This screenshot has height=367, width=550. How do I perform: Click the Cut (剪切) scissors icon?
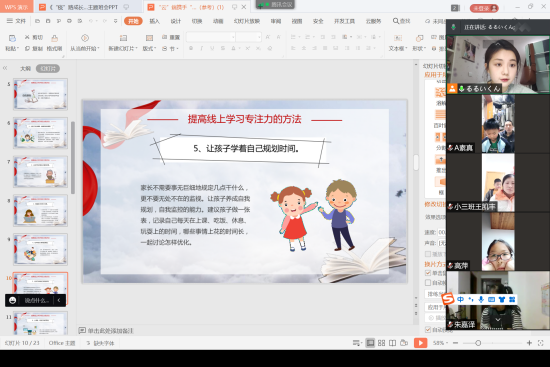[x=27, y=37]
